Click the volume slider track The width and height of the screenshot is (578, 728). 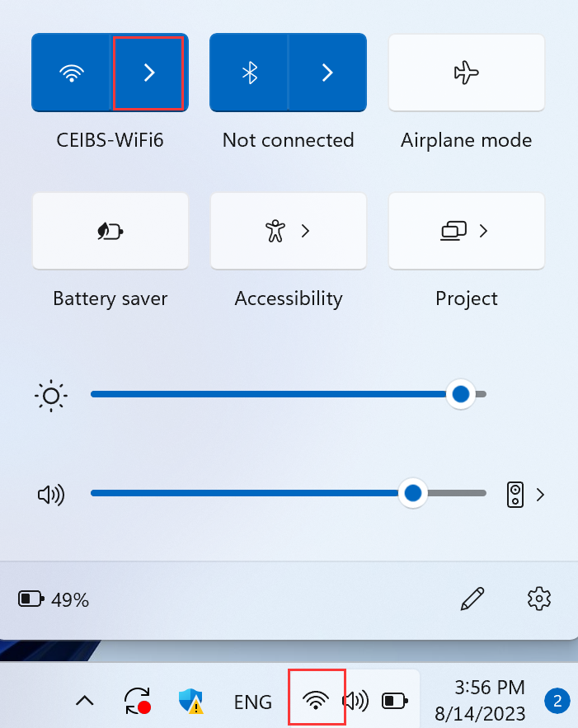coord(289,493)
